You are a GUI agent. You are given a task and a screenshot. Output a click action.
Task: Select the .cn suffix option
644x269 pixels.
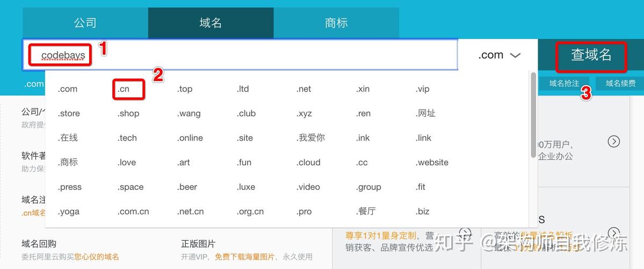(x=123, y=89)
